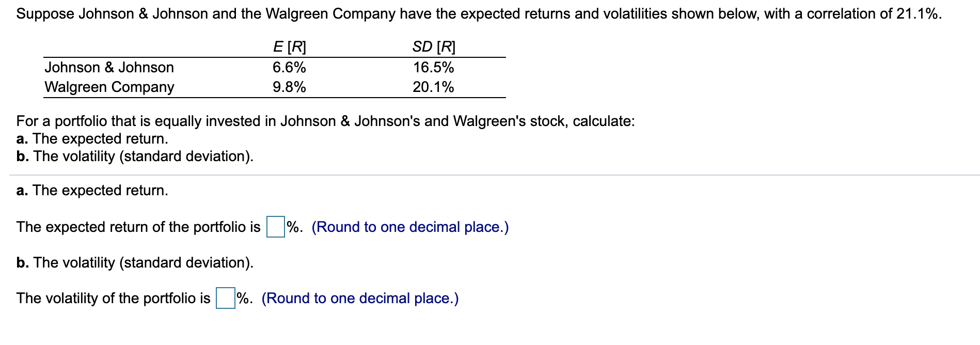Viewport: 980px width, 345px height.
Task: Select the 6.6% expected return value
Action: 290,67
